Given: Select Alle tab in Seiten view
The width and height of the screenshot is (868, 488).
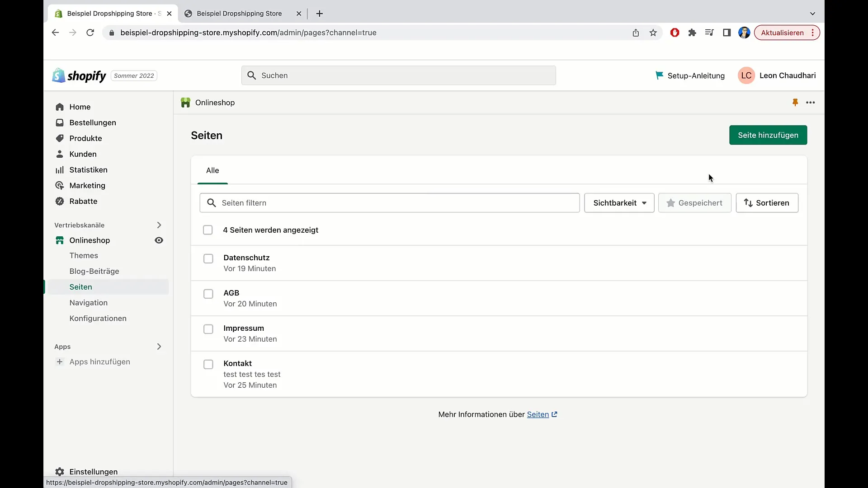Looking at the screenshot, I should coord(212,170).
